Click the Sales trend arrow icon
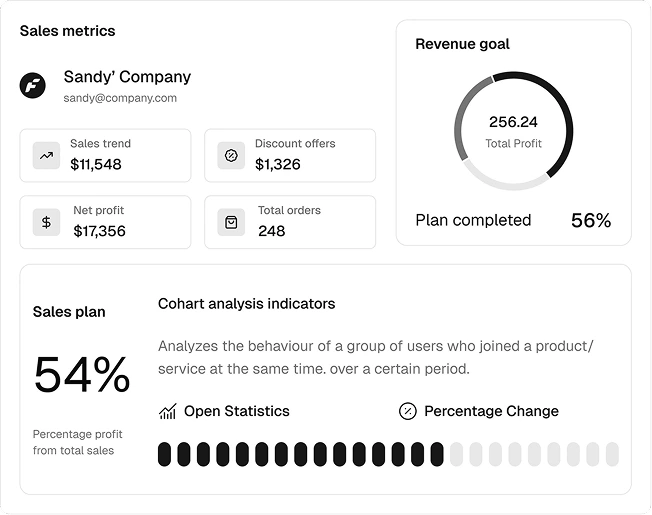 coord(46,155)
